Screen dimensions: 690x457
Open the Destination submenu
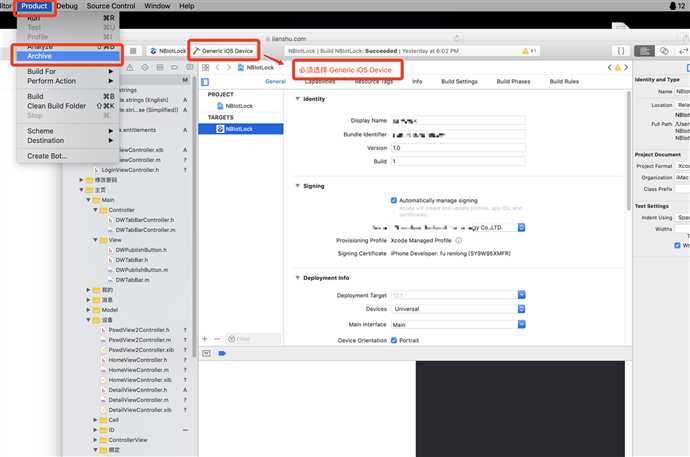pyautogui.click(x=67, y=141)
